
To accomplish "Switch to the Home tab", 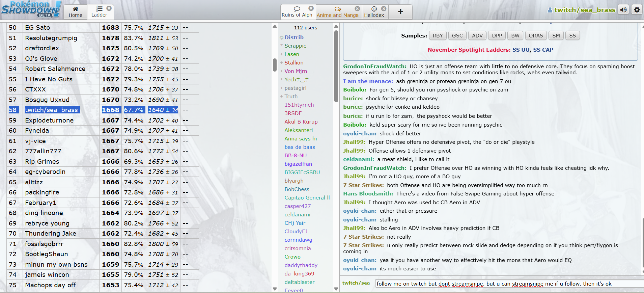I will coord(75,12).
